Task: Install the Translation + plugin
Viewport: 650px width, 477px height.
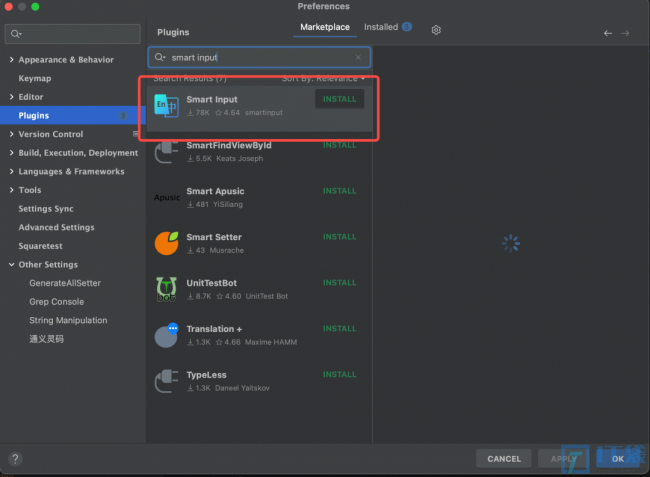Action: (340, 329)
